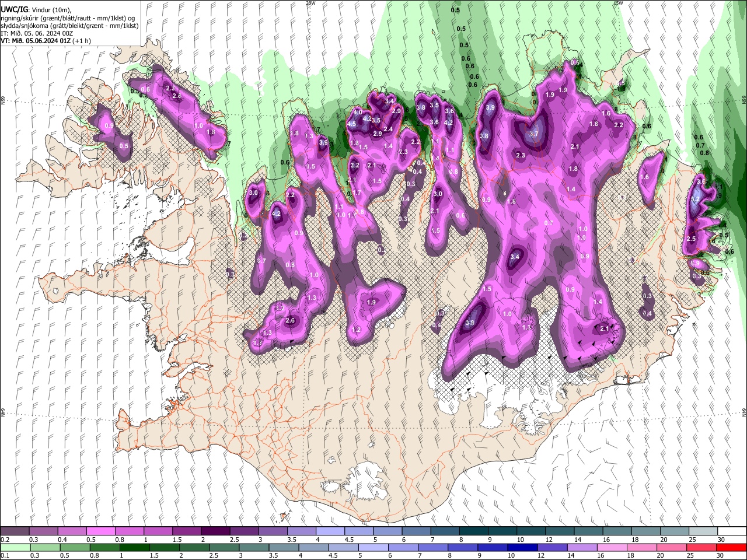Click the '15W' longitude label on top edge

click(x=618, y=3)
